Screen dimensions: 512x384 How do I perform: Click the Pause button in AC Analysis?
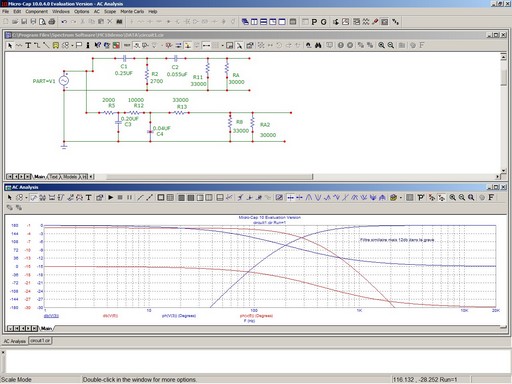(x=129, y=198)
